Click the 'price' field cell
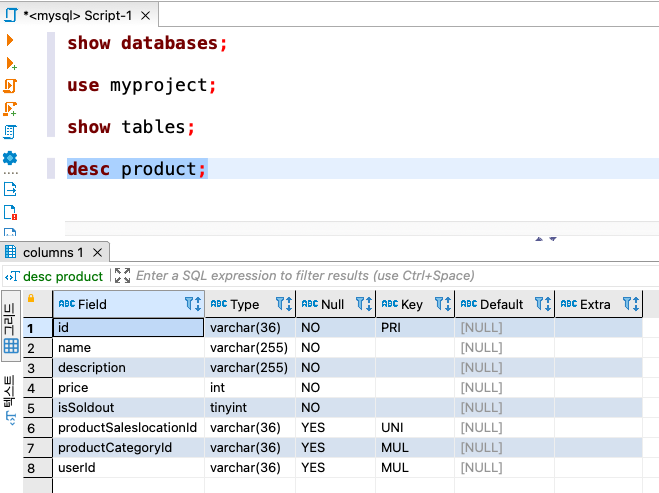Screen dimensions: 659x493 [x=129, y=388]
